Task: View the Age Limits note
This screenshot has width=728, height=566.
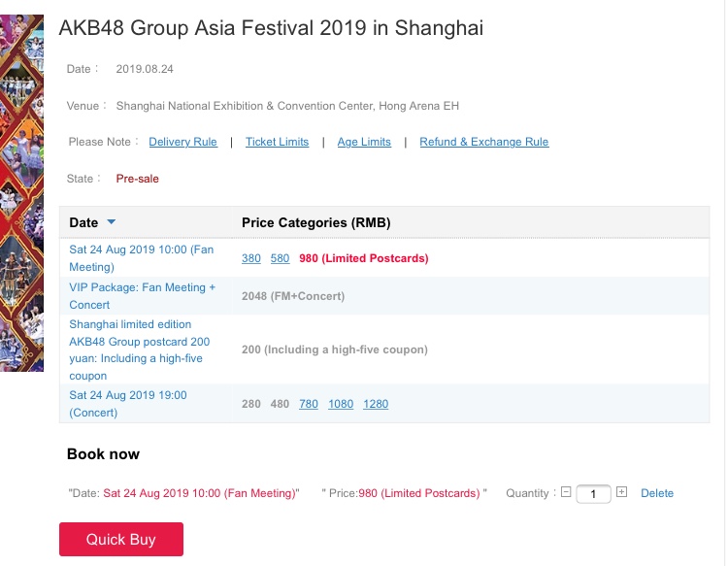Action: [364, 142]
